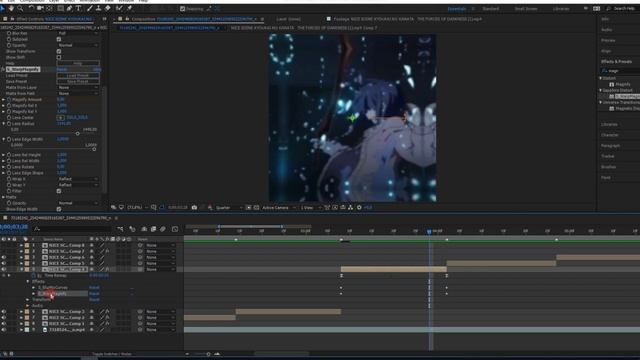This screenshot has width=640, height=360.
Task: Select the Clone Stamp tool
Action: (x=98, y=8)
